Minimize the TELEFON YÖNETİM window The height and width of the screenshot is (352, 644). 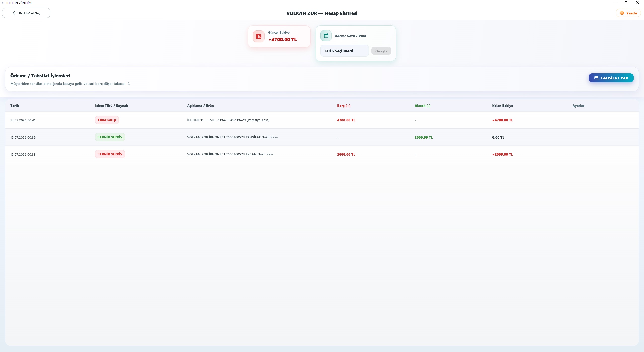coord(615,3)
